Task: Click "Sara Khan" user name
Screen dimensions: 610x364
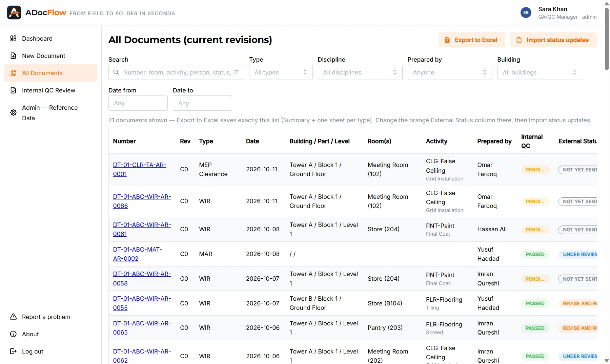Action: tap(552, 9)
